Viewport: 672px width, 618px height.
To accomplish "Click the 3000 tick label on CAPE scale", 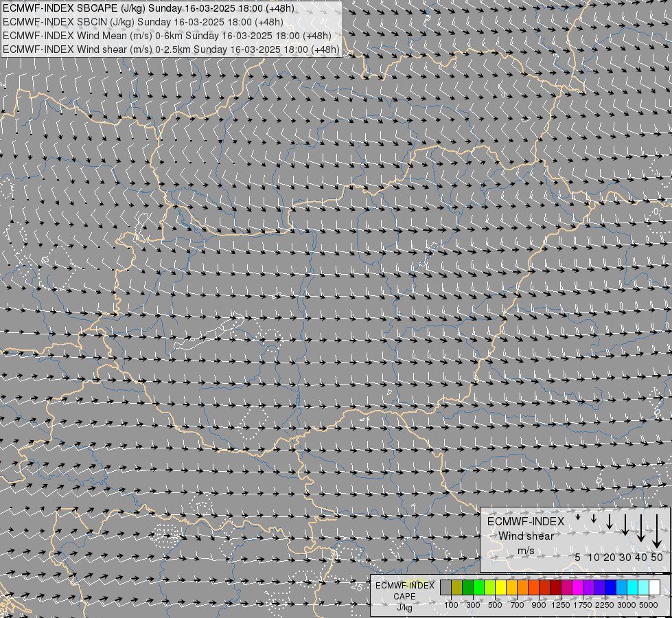I will click(x=627, y=605).
